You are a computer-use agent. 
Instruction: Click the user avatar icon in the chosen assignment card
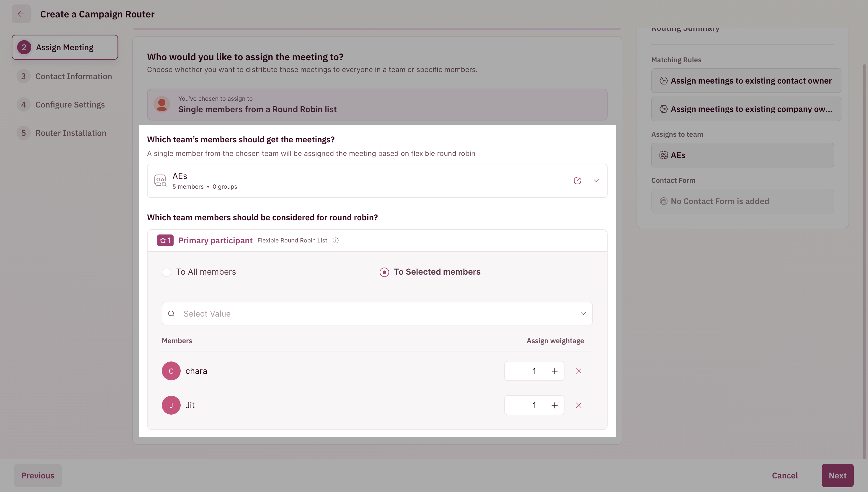coord(162,105)
